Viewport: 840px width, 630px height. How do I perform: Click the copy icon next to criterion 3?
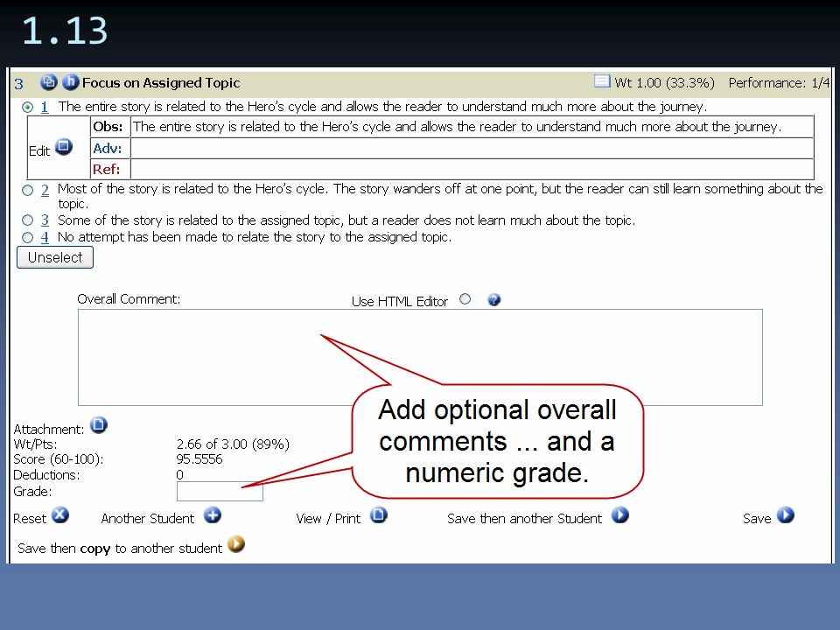click(49, 82)
